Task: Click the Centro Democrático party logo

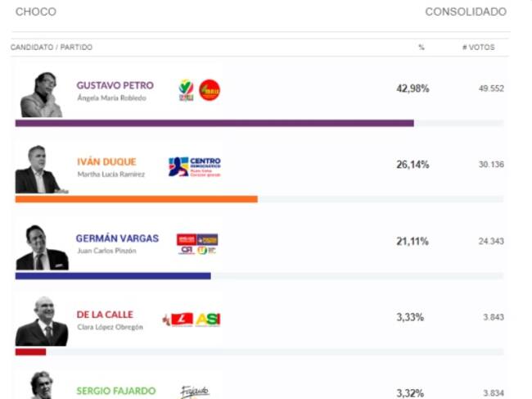Action: point(195,167)
